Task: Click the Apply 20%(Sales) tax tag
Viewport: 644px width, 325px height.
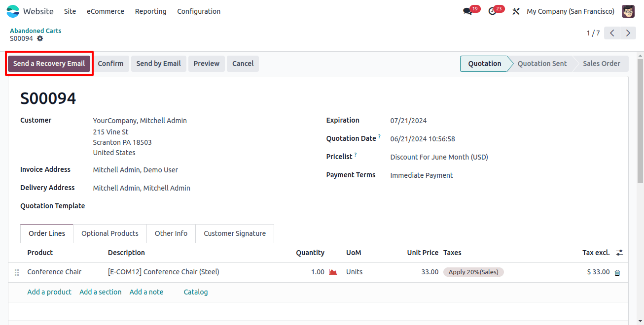Action: point(473,272)
